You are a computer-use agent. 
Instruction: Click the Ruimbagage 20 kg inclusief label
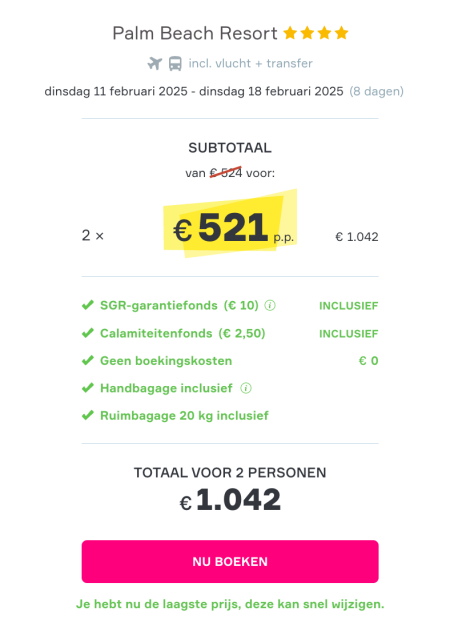click(x=184, y=416)
